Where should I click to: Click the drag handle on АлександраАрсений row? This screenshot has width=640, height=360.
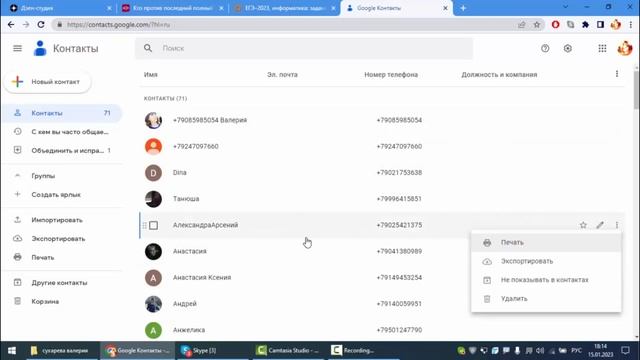(x=144, y=225)
